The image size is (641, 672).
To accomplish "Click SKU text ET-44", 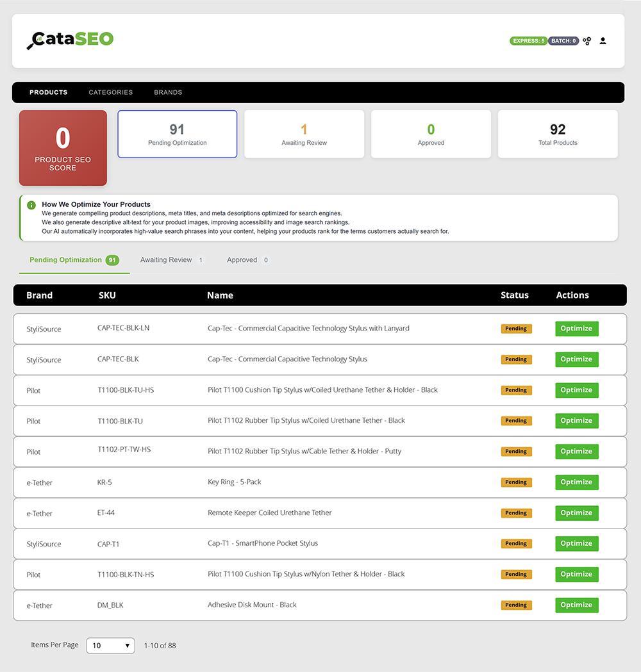I will [x=106, y=512].
